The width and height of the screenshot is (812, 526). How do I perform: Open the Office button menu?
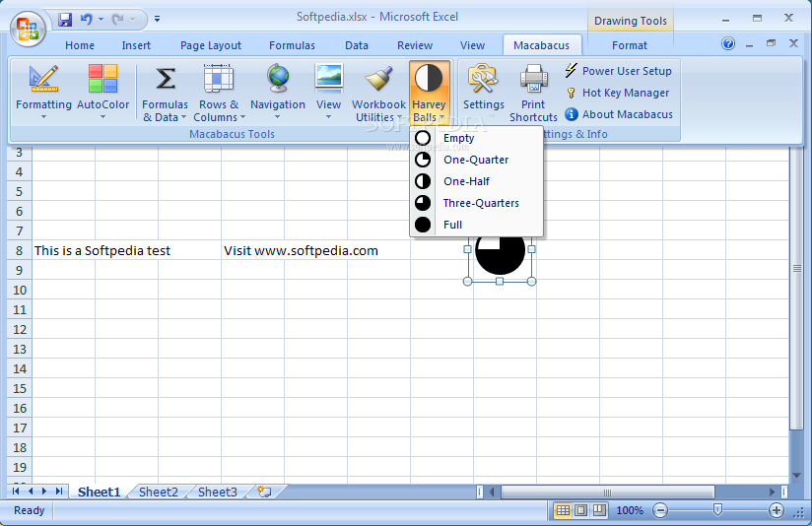(28, 29)
